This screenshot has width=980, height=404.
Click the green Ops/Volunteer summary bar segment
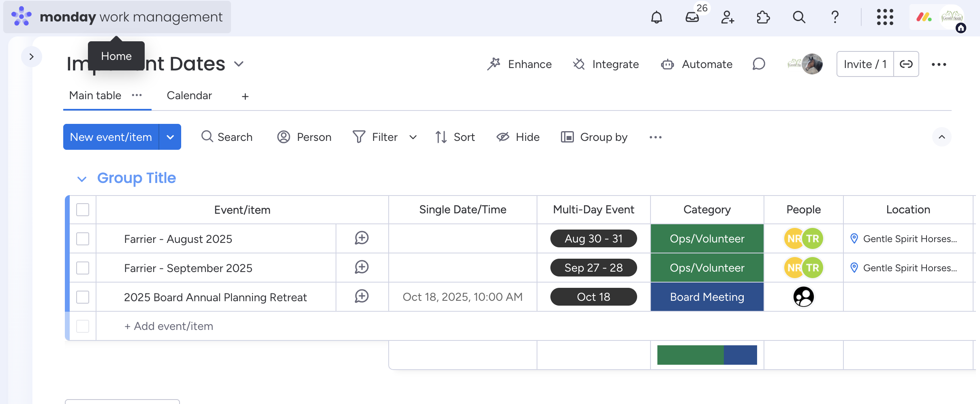pyautogui.click(x=690, y=355)
